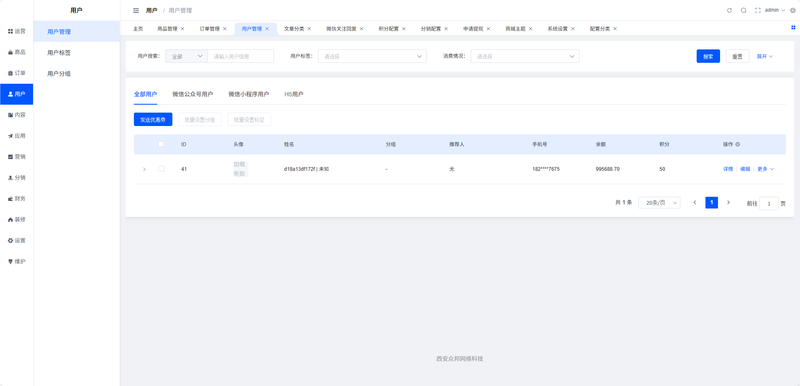Image resolution: width=800 pixels, height=386 pixels.
Task: Open the 应用 sidebar section
Action: click(16, 136)
